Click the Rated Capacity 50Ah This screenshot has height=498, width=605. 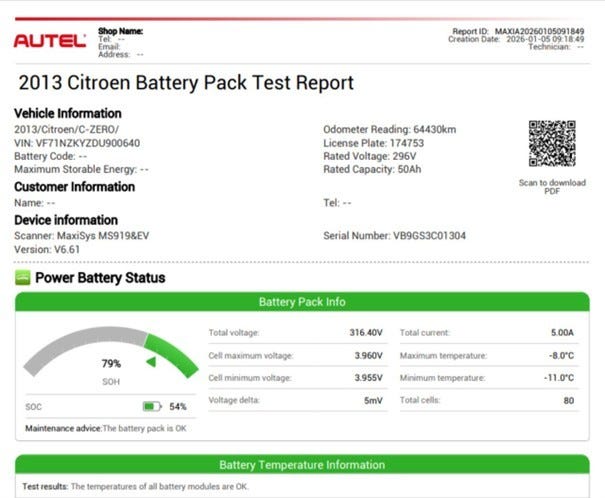click(x=372, y=169)
